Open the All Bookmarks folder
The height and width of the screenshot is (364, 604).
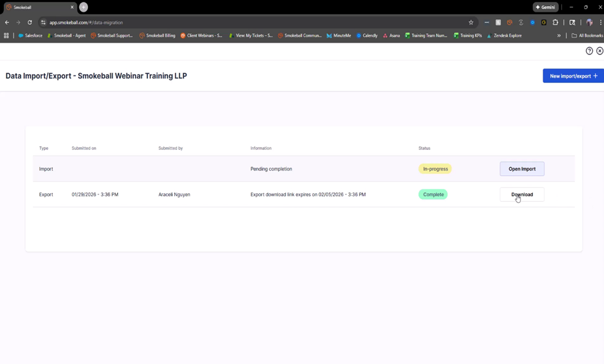pos(587,35)
